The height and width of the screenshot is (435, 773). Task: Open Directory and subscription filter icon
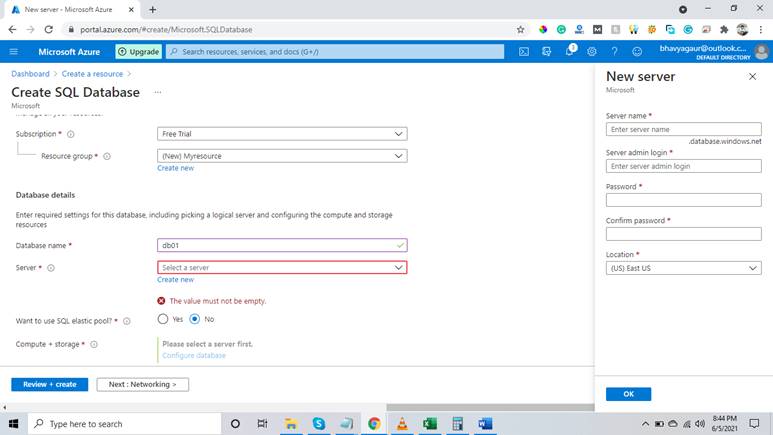click(546, 51)
